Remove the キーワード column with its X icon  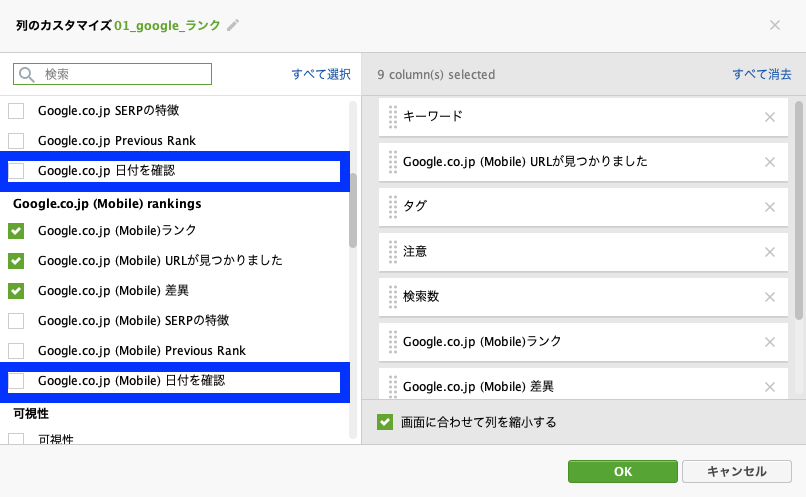pos(770,117)
